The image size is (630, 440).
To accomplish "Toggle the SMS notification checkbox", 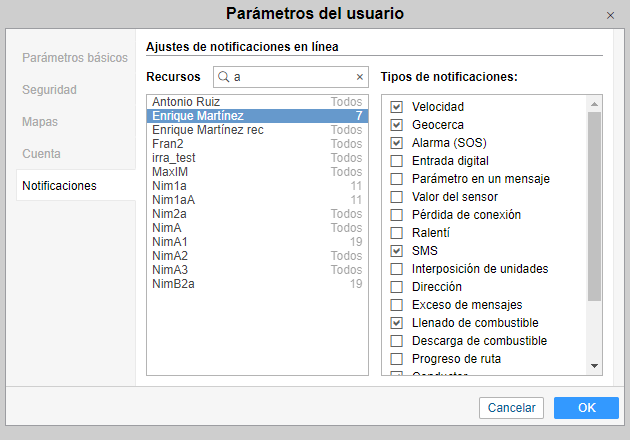I will pos(397,251).
